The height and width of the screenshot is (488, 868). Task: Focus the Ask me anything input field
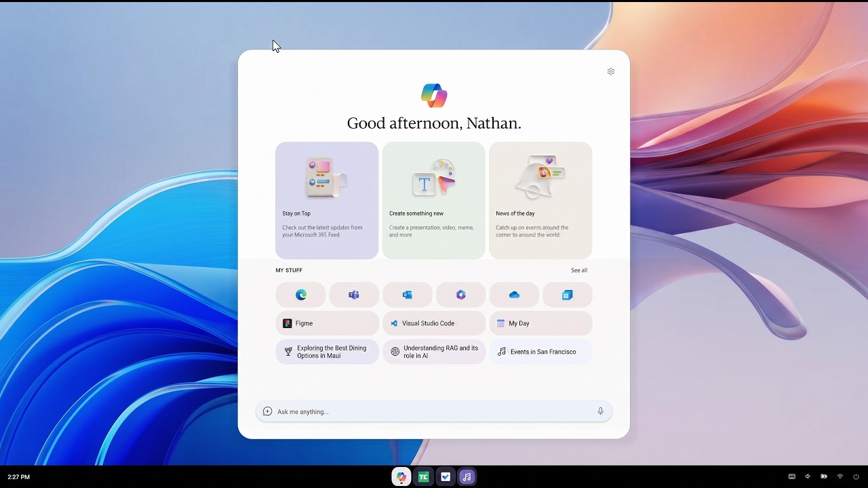coord(434,411)
